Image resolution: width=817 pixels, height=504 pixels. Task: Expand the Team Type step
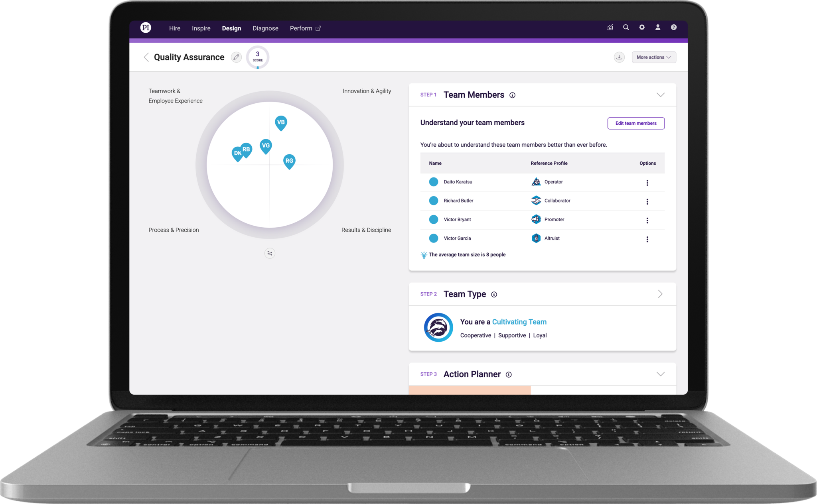pyautogui.click(x=660, y=294)
